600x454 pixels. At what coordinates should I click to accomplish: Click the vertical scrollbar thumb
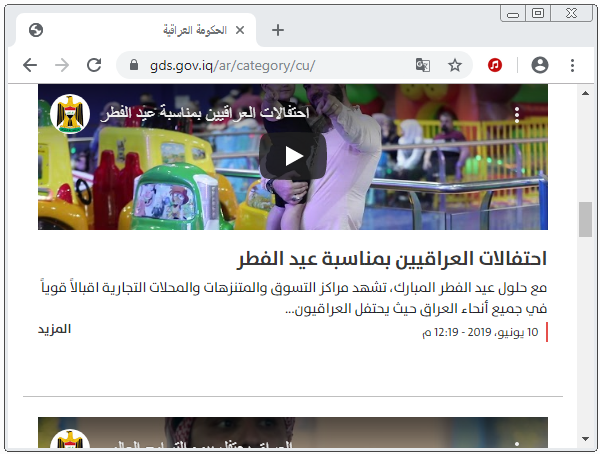pyautogui.click(x=585, y=220)
